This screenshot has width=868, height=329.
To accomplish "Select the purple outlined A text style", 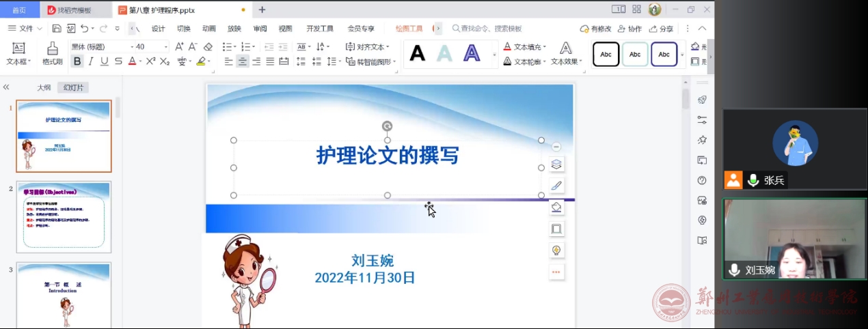I will (x=472, y=54).
